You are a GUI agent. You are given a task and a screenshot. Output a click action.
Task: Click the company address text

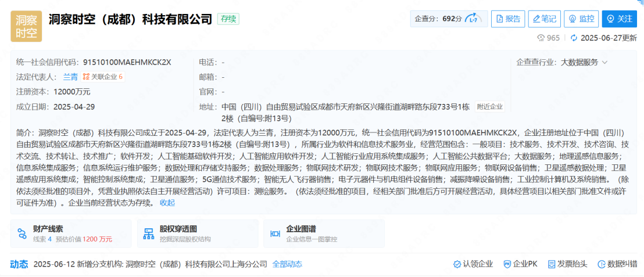346,113
